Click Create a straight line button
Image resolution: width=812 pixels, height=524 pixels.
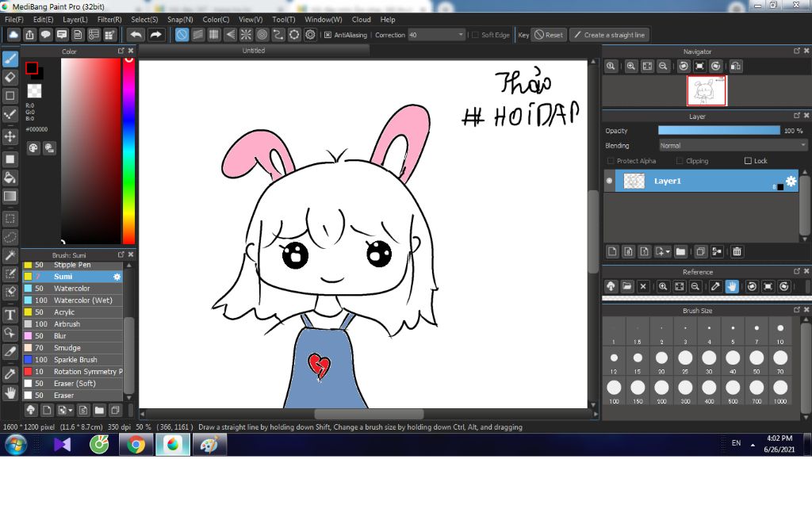[610, 35]
